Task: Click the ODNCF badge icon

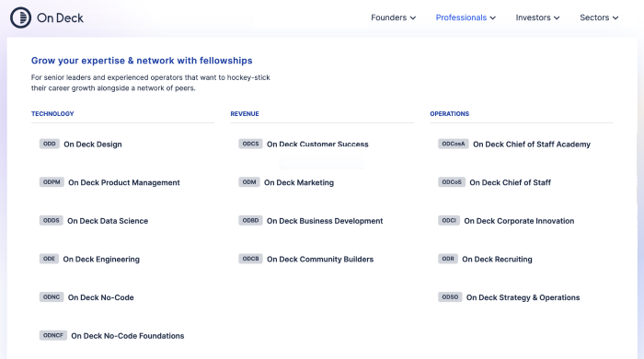Action: tap(53, 335)
